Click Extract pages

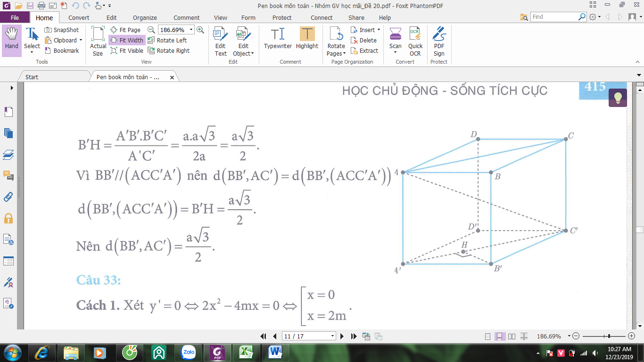point(364,50)
